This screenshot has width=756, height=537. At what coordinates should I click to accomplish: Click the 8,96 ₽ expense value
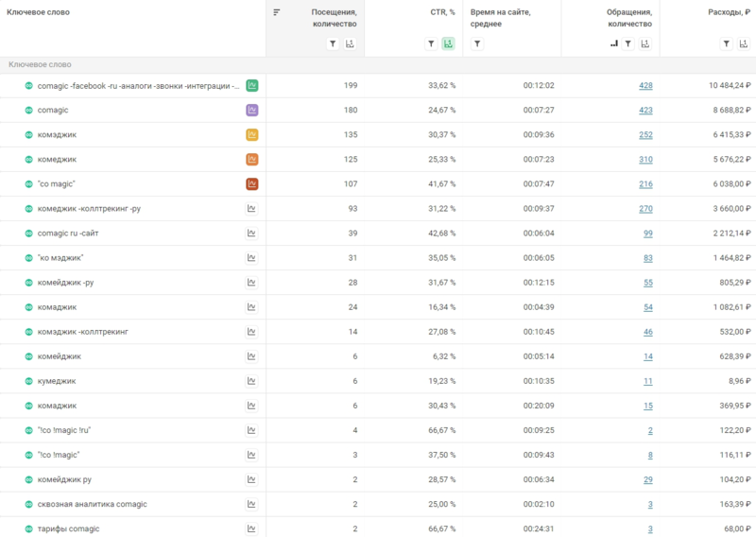pyautogui.click(x=740, y=381)
